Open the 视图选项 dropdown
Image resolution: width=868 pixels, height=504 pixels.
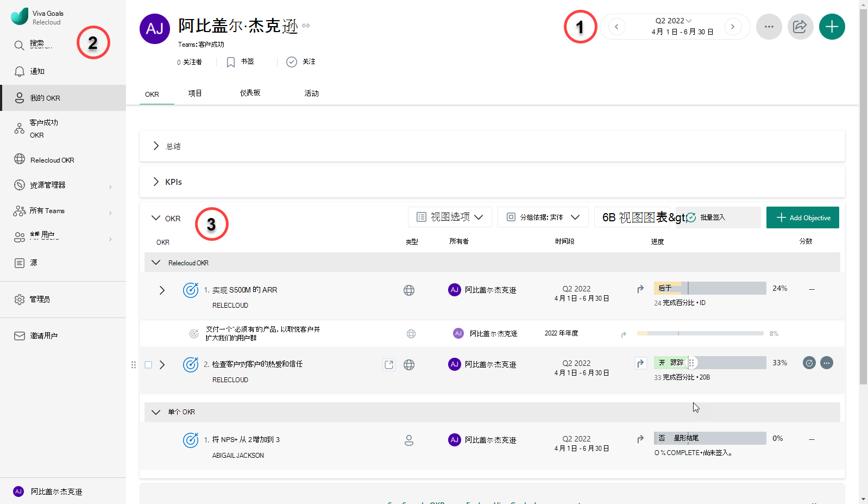pos(450,217)
